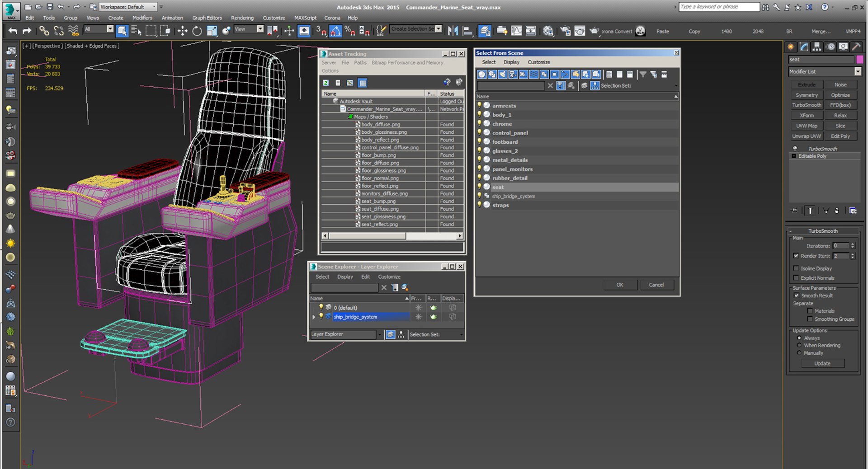The height and width of the screenshot is (469, 868).
Task: Click the Undo arrow in main toolbar
Action: (x=13, y=31)
